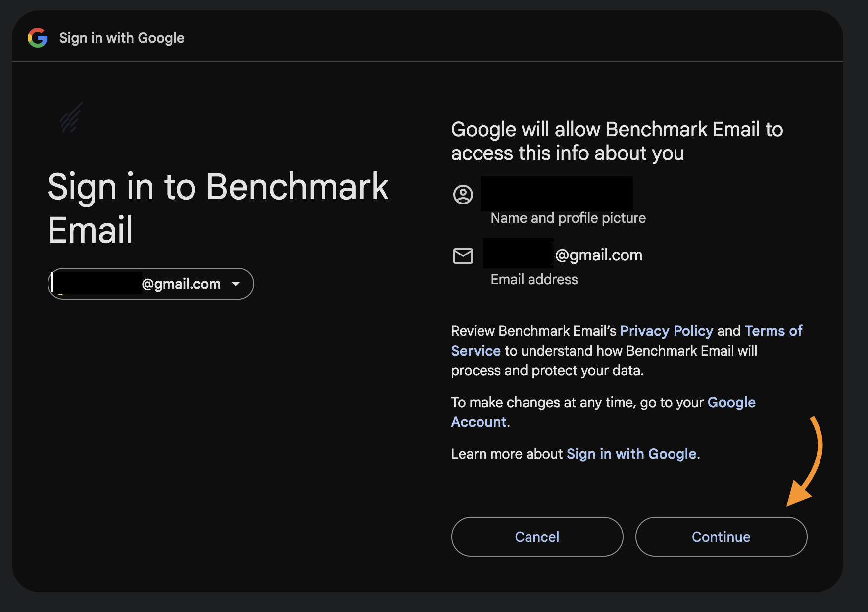Viewport: 868px width, 612px height.
Task: Click the Benchmark Email app logo
Action: pyautogui.click(x=71, y=118)
